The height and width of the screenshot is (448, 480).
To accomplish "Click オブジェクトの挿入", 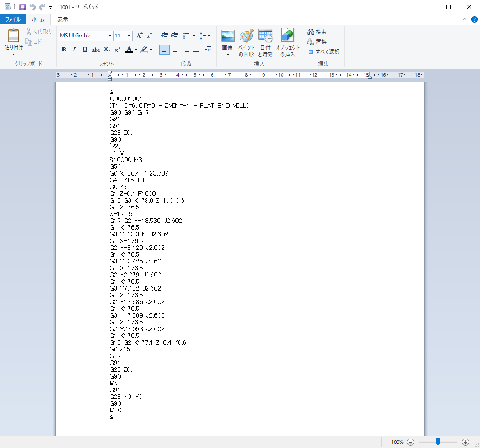I will (x=287, y=43).
